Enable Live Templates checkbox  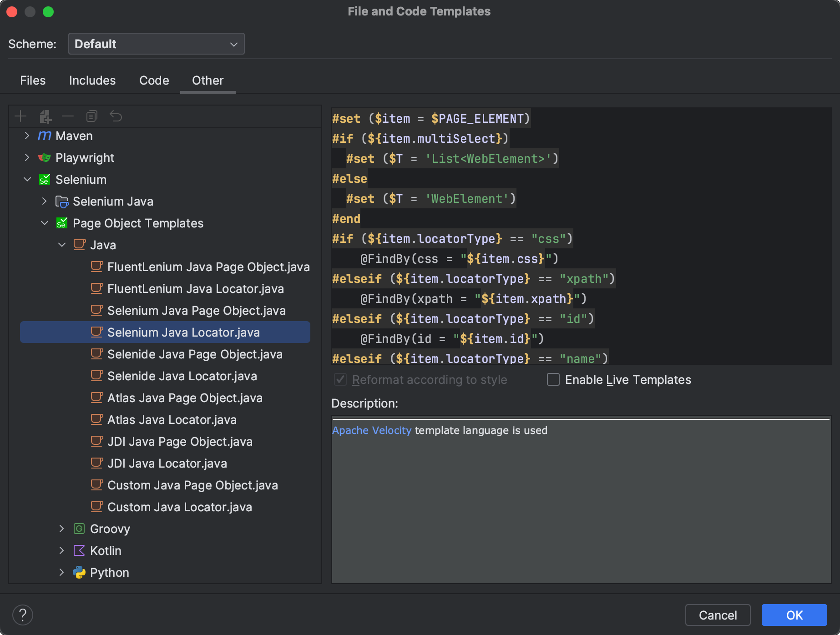click(x=553, y=379)
